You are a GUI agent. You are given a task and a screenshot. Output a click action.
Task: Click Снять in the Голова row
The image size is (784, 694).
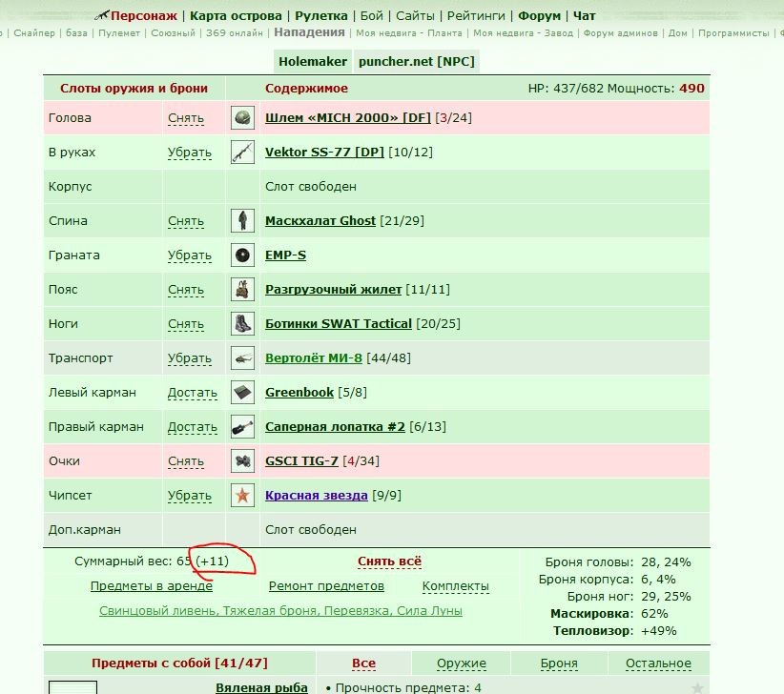click(185, 118)
